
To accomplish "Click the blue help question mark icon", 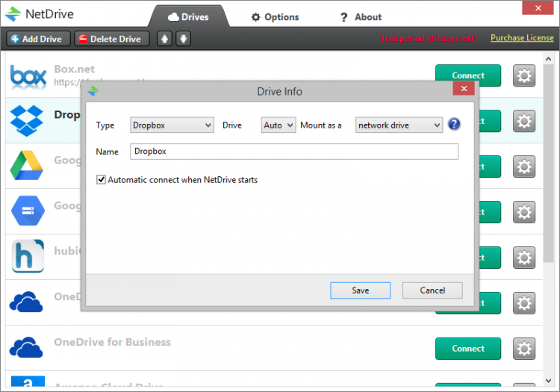I will tap(454, 124).
